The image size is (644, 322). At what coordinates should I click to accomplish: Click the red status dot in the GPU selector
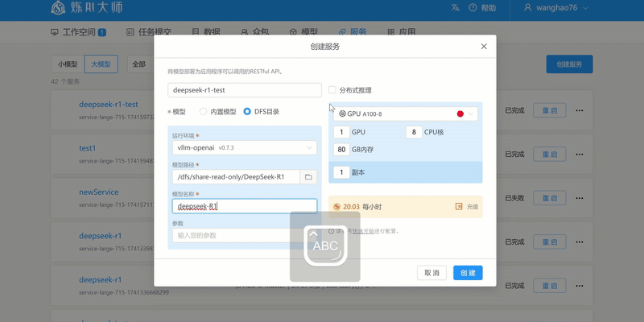460,114
